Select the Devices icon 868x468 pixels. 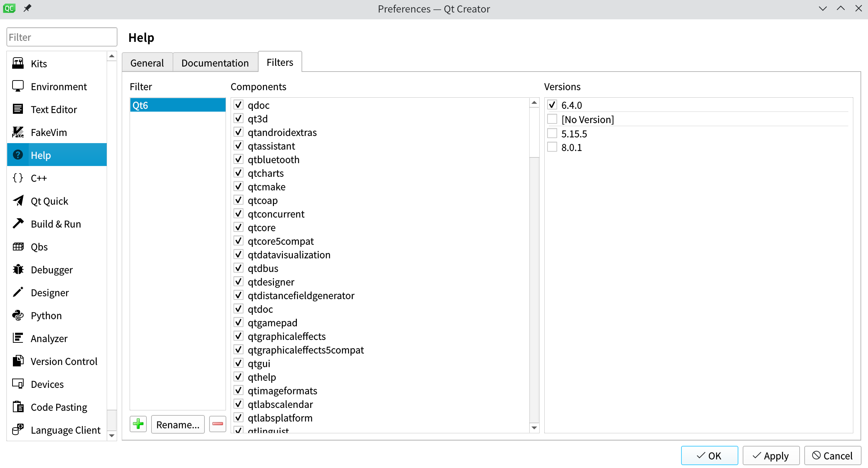point(18,384)
